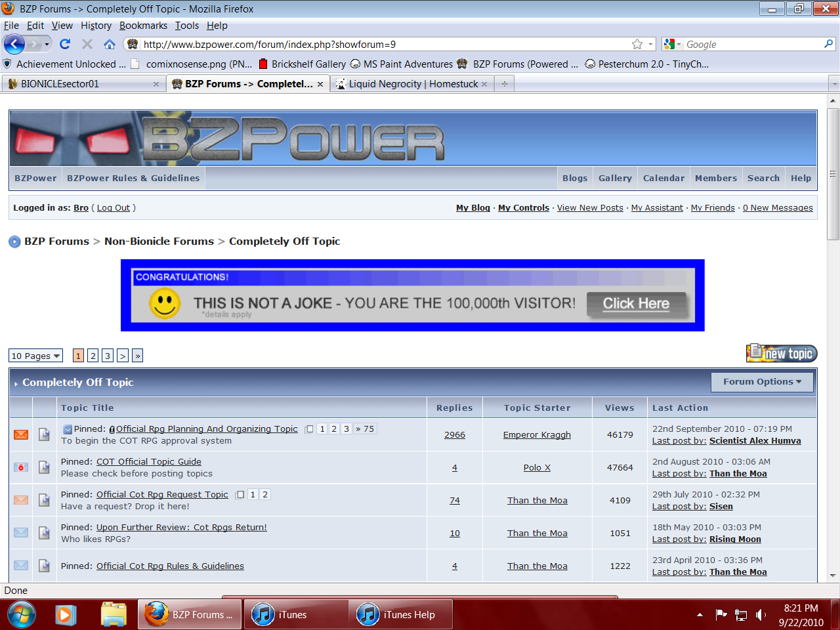Viewport: 840px width, 630px height.
Task: Click the volume speaker icon in system tray
Action: click(761, 615)
